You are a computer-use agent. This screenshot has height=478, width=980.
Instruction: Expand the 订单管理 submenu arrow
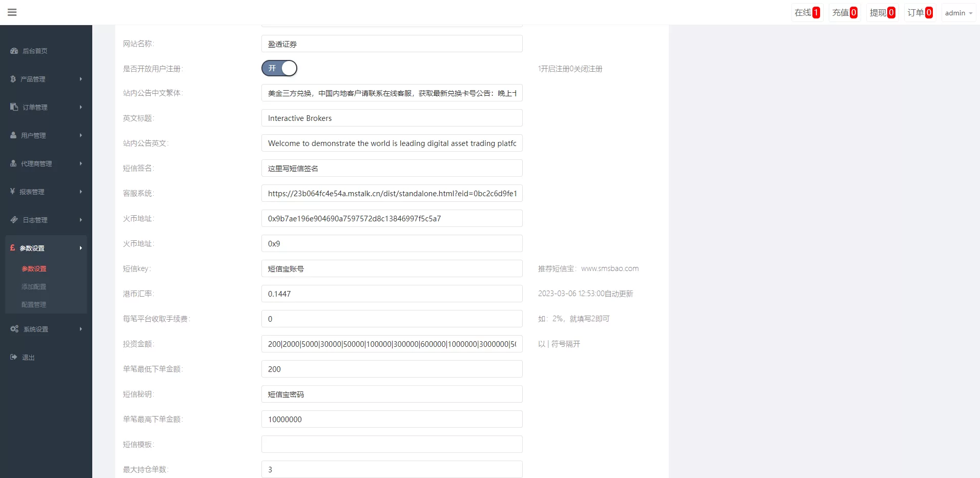pyautogui.click(x=80, y=107)
